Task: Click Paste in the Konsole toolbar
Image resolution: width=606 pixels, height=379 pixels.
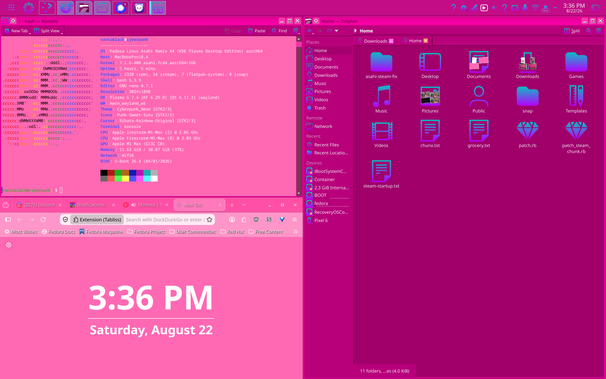Action: [x=257, y=31]
